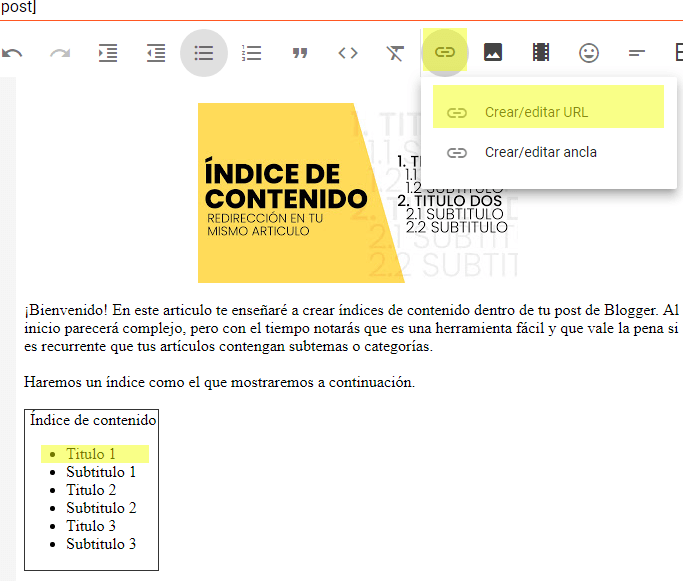Toggle the bulleted list button

(204, 53)
